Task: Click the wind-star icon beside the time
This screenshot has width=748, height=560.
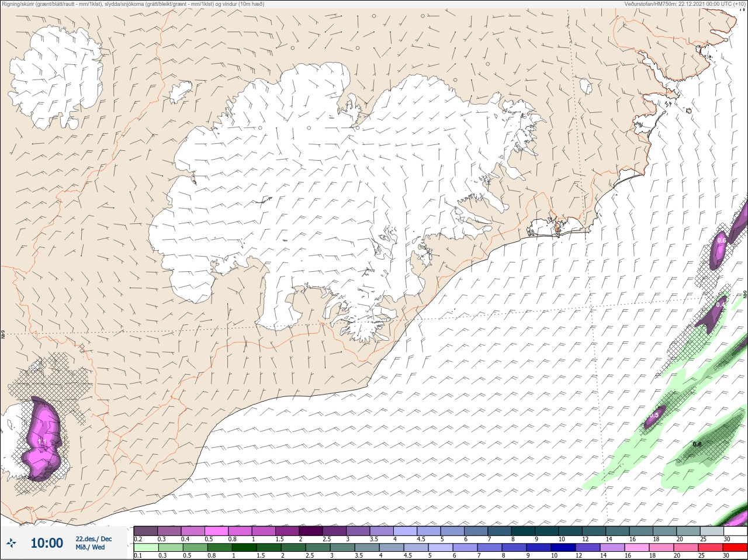Action: [x=11, y=542]
